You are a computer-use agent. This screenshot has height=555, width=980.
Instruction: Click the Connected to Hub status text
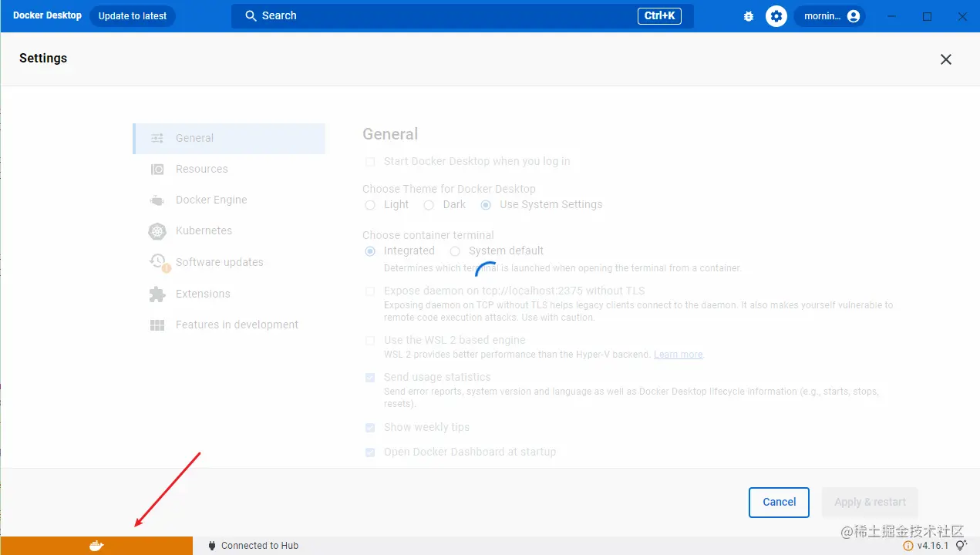coord(260,546)
